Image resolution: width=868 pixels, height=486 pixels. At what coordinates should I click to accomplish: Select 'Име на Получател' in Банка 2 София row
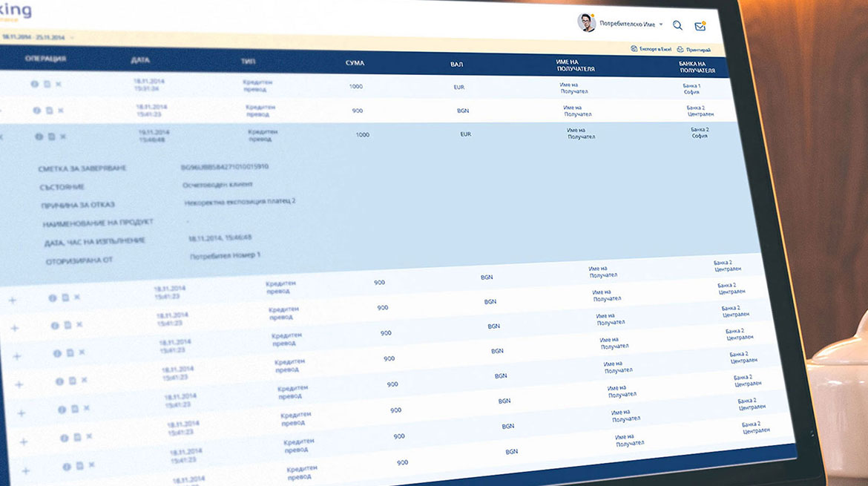pyautogui.click(x=581, y=134)
